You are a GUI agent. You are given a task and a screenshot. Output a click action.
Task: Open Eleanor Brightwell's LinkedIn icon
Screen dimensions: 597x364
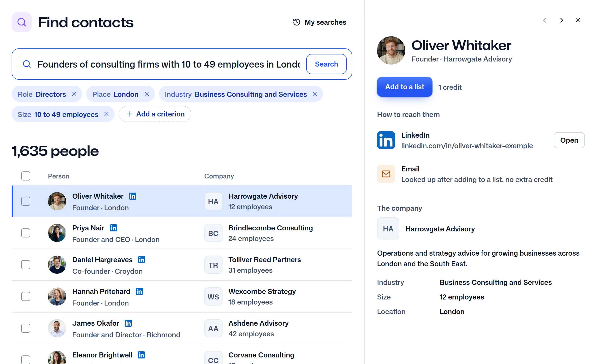pyautogui.click(x=141, y=355)
